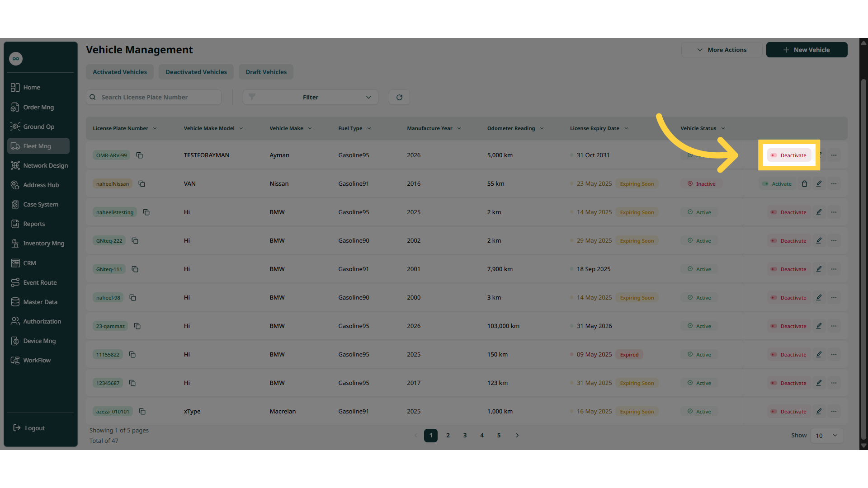Copy license plate naheelNissan

point(142,183)
